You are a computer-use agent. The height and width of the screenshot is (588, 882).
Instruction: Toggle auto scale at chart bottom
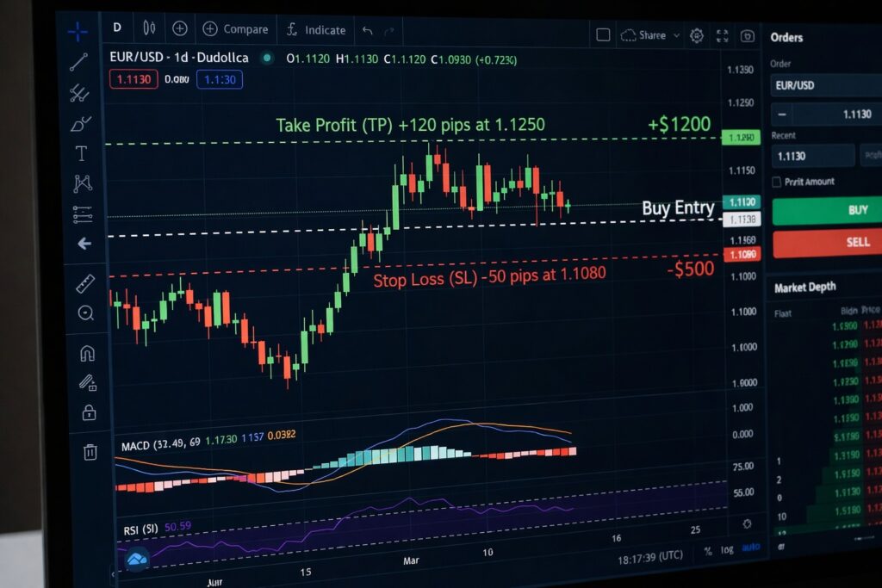pos(751,548)
